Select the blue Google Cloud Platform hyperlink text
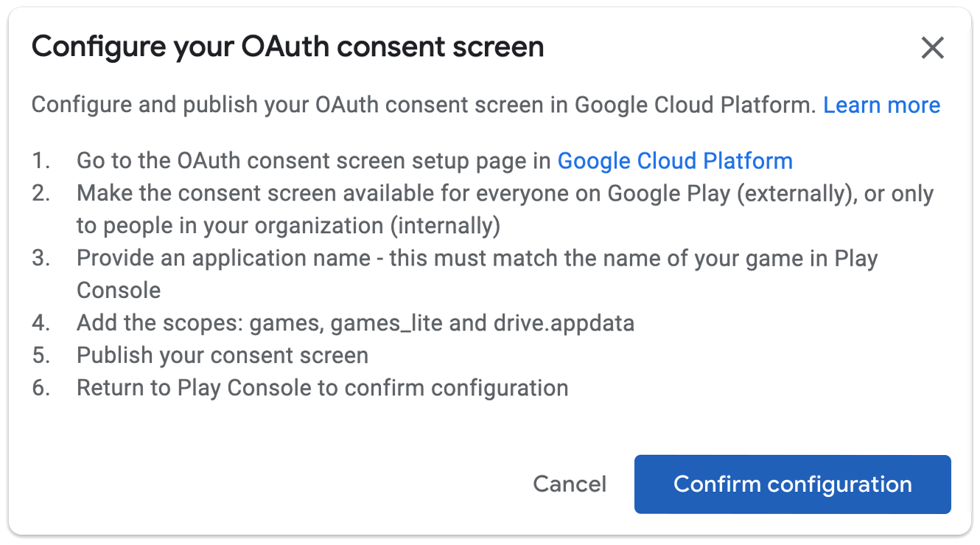The image size is (980, 545). [x=674, y=160]
